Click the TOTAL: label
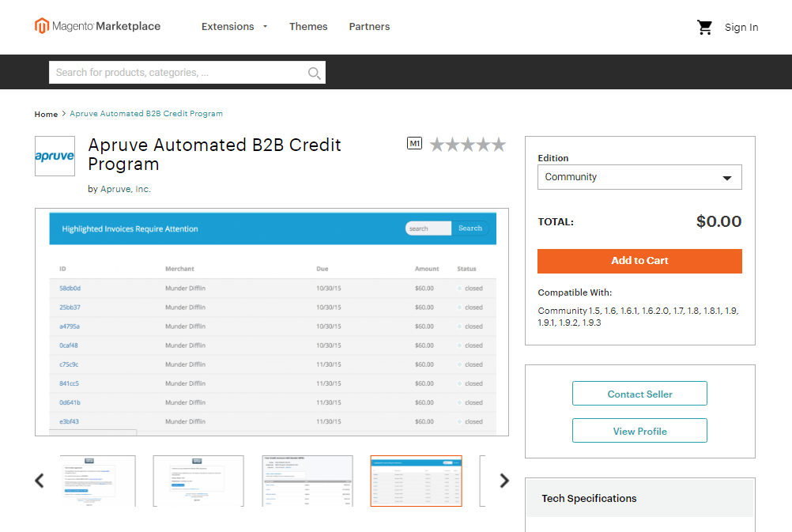Viewport: 792px width, 532px height. click(x=556, y=222)
